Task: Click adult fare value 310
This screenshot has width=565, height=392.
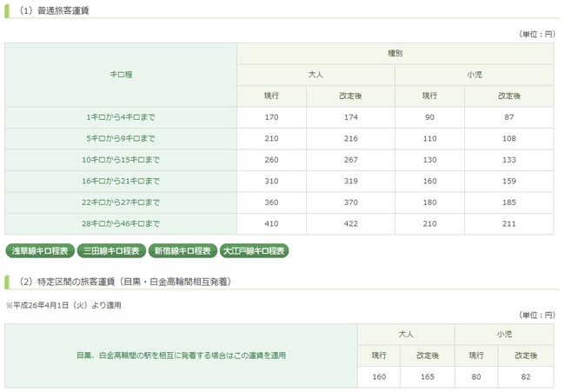Action: coord(271,181)
